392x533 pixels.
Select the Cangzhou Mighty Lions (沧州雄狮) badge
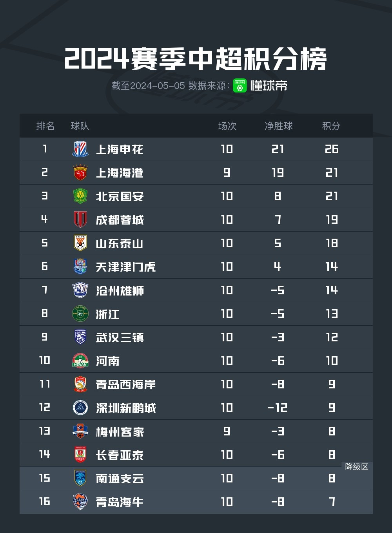click(80, 290)
